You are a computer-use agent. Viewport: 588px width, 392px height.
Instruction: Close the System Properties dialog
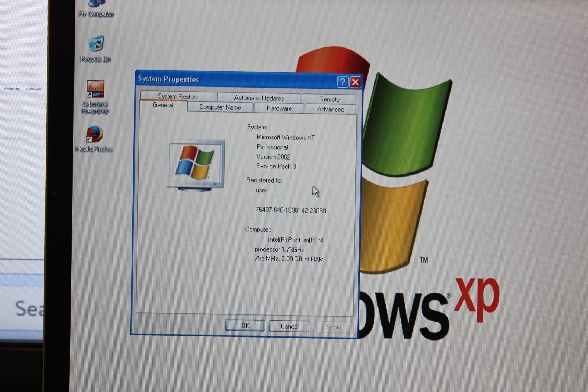point(355,82)
